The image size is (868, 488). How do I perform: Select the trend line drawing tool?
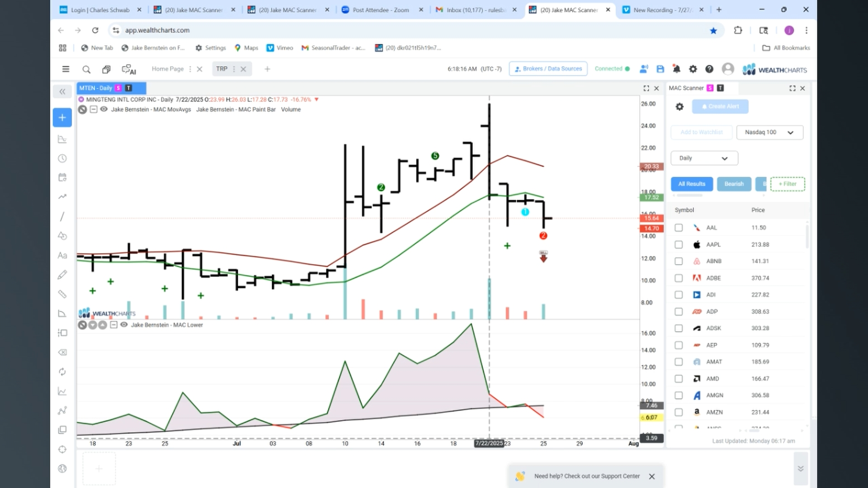tap(62, 216)
